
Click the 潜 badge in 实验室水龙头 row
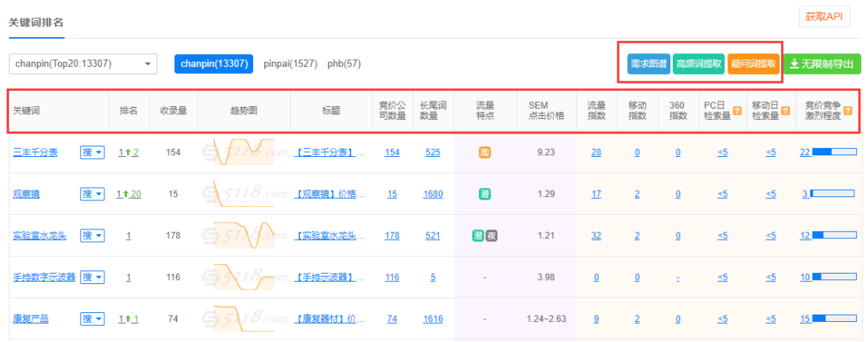click(478, 236)
